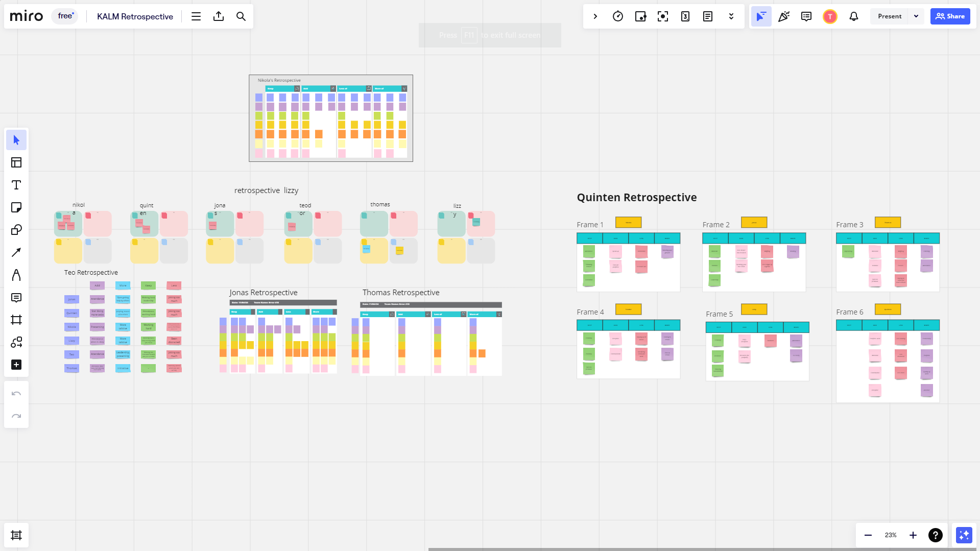Search the board with magnifier icon
Screen dimensions: 980x551
[x=241, y=16]
